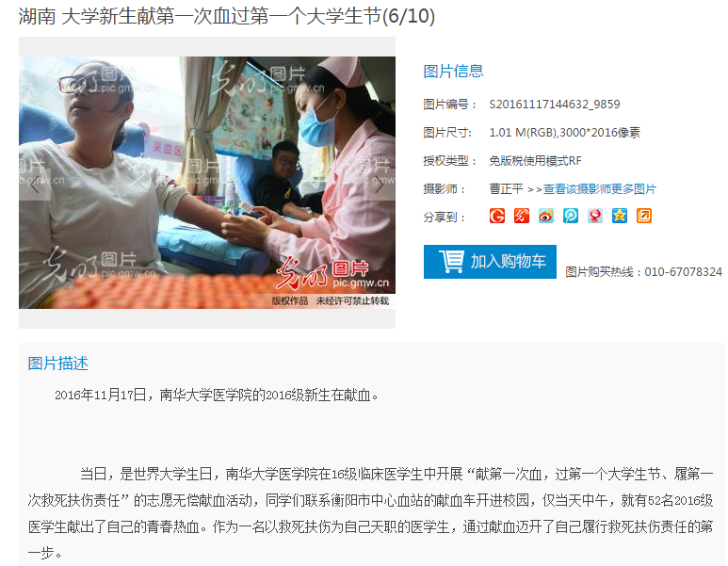Share via the blue P-shaped icon
Image resolution: width=728 pixels, height=566 pixels.
[x=571, y=216]
